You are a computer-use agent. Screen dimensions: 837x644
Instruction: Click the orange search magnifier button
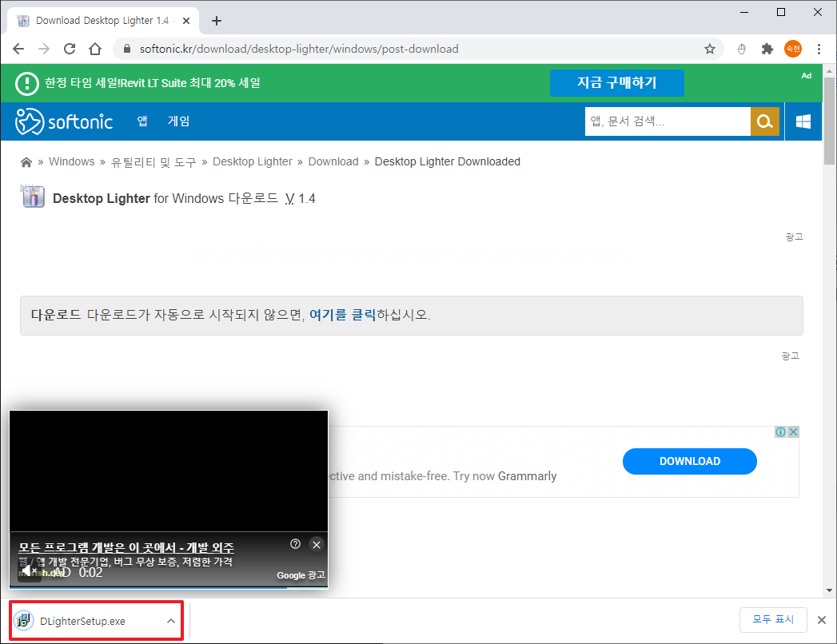coord(764,121)
